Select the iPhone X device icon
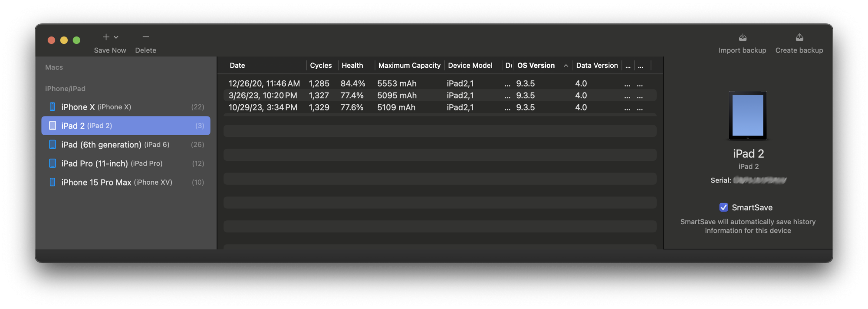 tap(53, 107)
